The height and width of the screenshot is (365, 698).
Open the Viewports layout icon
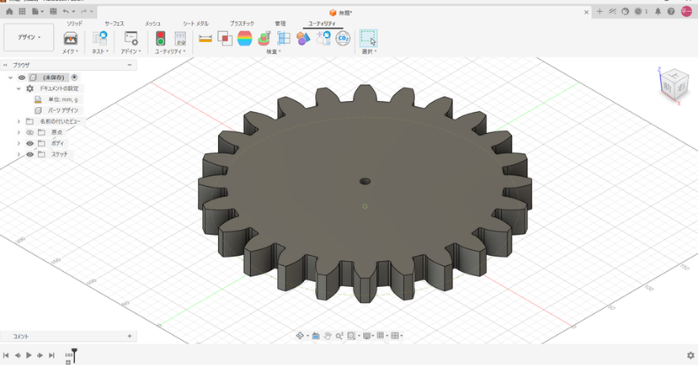tap(395, 336)
